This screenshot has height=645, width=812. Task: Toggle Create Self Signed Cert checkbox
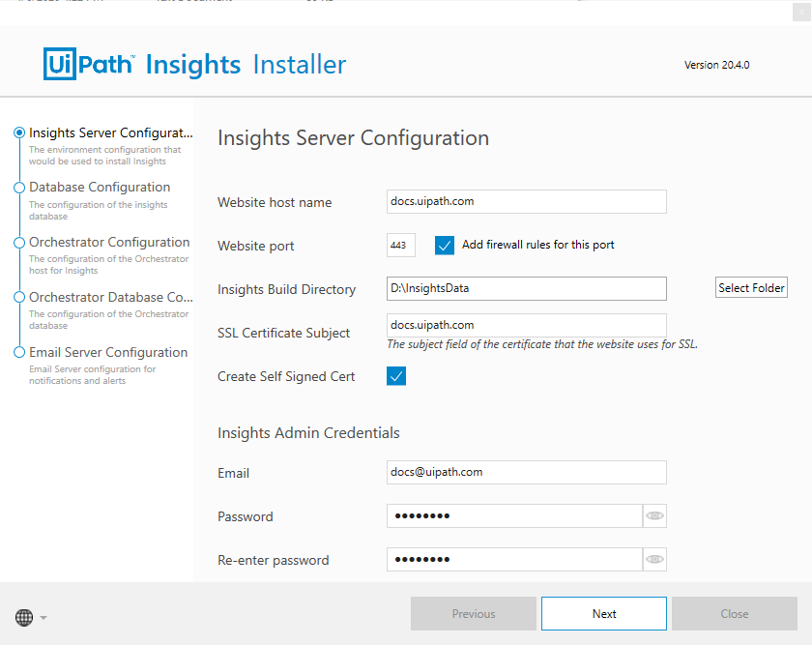click(396, 376)
